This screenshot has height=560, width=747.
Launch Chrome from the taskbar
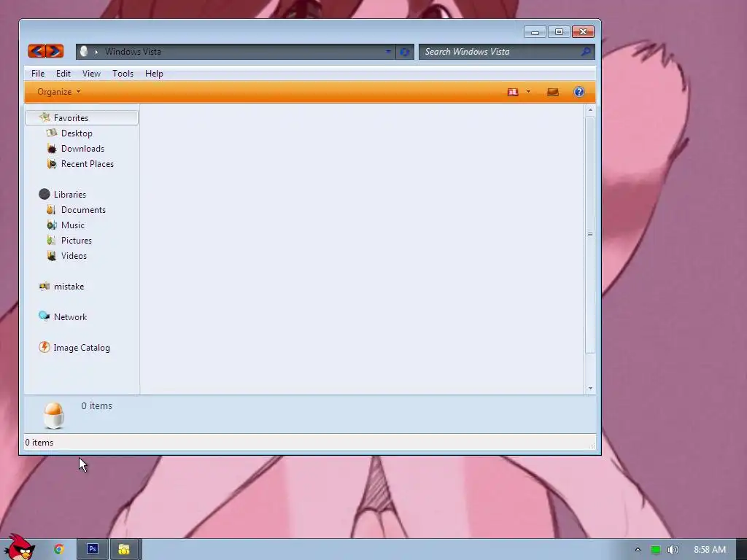coord(59,549)
